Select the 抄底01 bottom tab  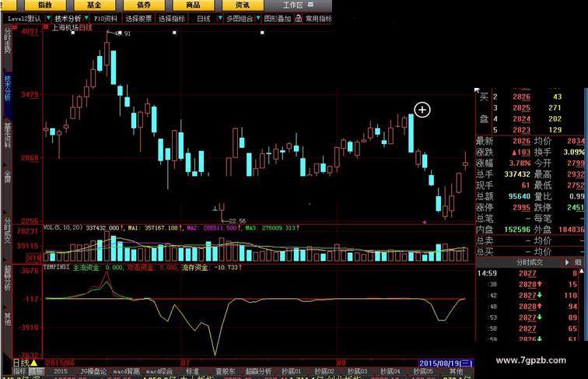[x=292, y=371]
